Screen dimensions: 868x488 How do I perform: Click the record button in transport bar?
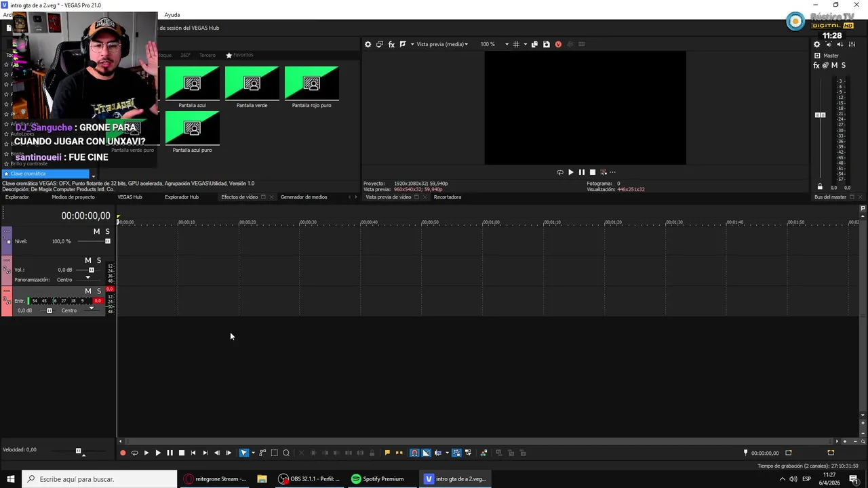123,453
